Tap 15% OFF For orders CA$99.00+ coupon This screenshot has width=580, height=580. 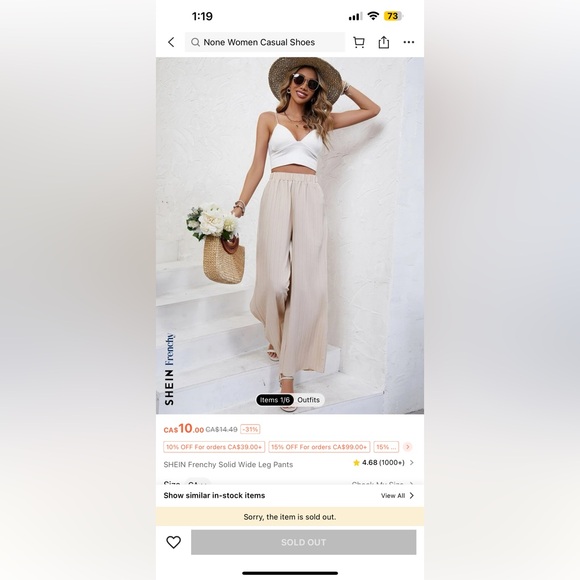point(319,447)
